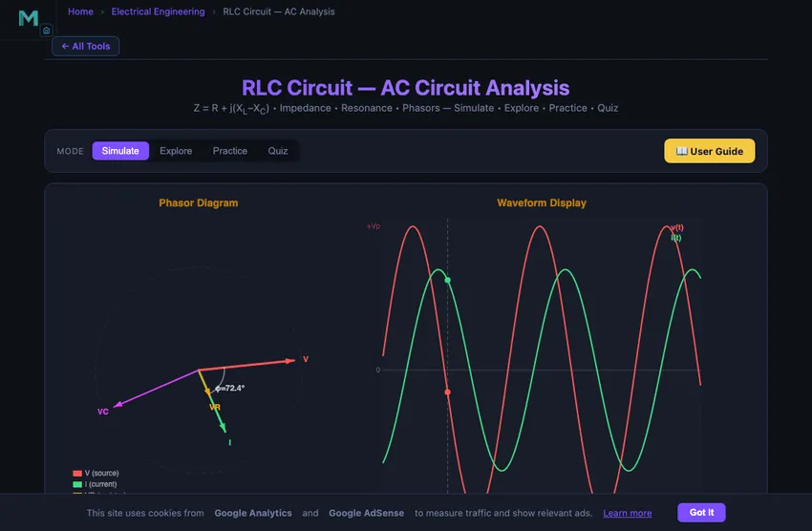
Task: Click the MODE label
Action: (70, 151)
